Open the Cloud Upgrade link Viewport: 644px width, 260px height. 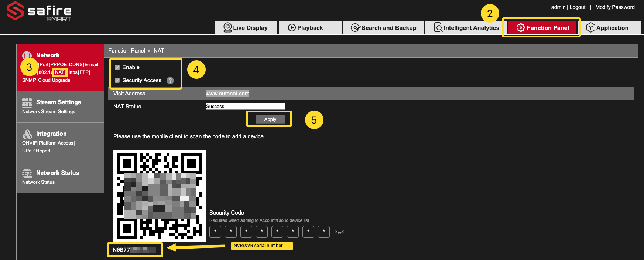click(54, 80)
